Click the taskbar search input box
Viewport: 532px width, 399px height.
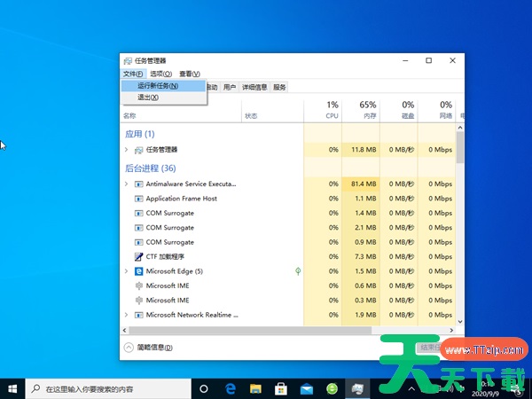106,388
